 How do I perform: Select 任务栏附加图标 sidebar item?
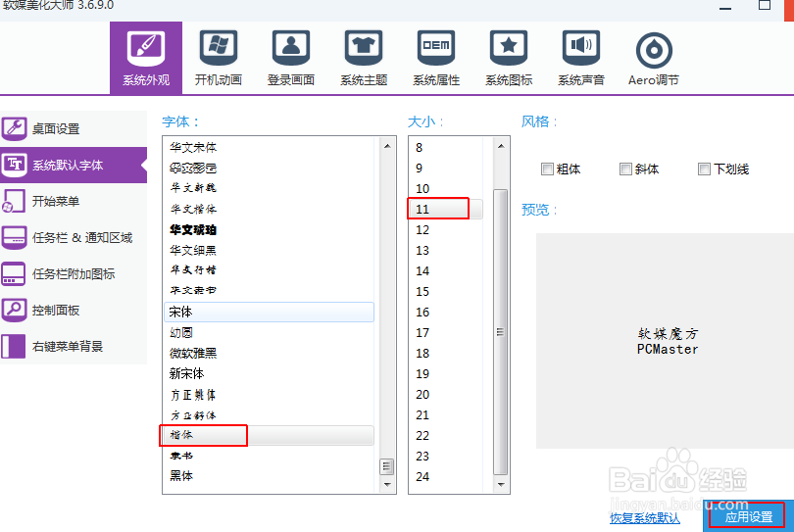(x=74, y=274)
